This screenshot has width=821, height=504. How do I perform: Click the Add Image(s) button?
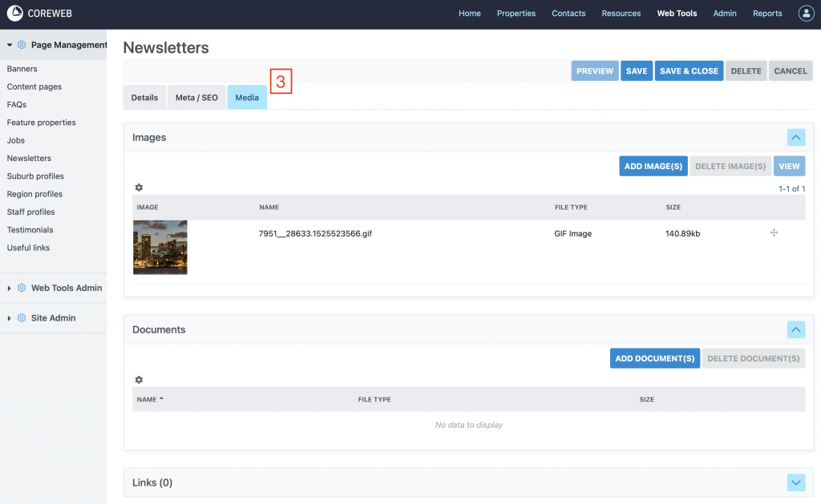(653, 167)
